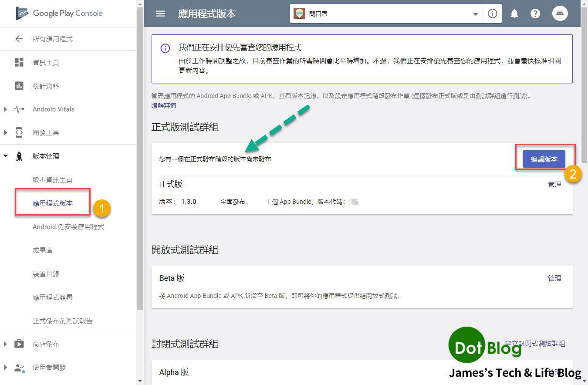Open 正式發布前測試報告 in the sidebar
The height and width of the screenshot is (385, 588).
tap(63, 321)
